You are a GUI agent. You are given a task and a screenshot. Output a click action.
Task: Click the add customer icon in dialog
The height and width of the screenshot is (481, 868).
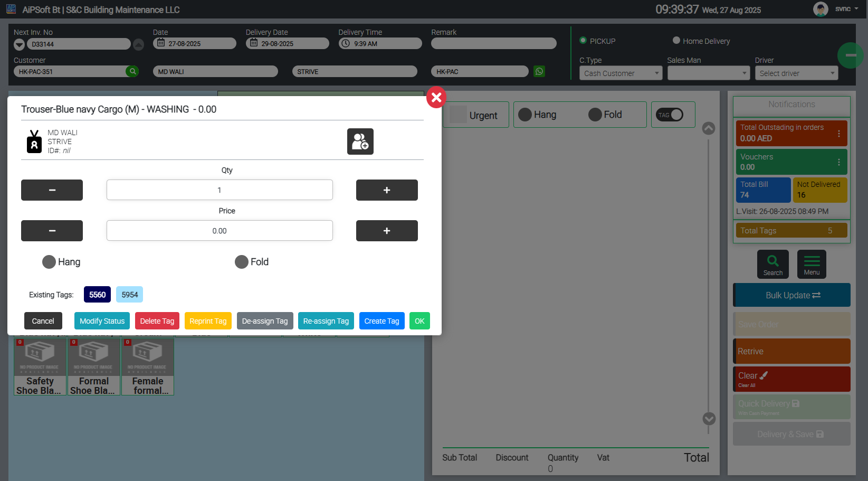click(360, 142)
